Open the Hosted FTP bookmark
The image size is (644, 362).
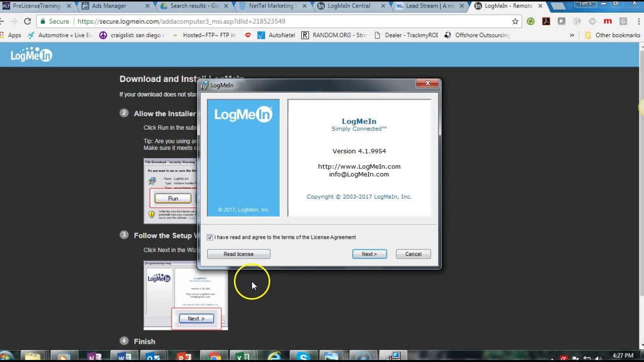click(x=203, y=35)
